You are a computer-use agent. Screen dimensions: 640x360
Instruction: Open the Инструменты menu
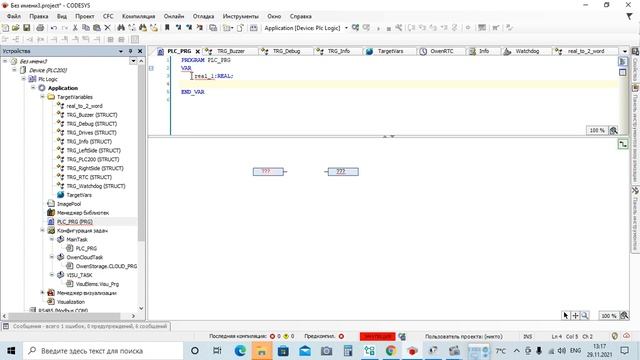(240, 16)
